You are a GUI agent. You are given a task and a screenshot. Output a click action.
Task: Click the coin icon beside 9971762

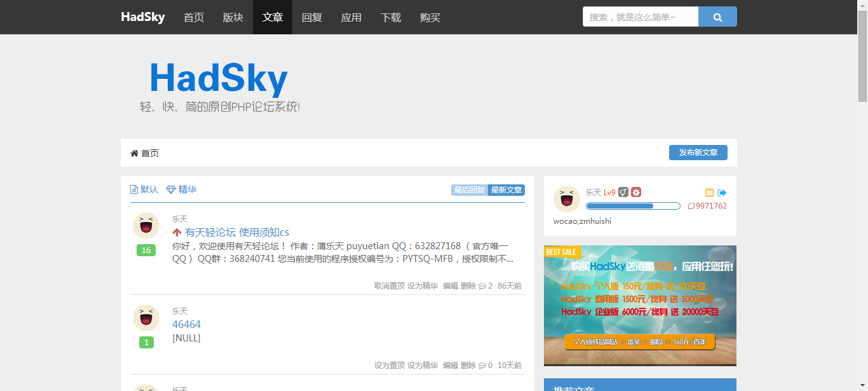pos(691,206)
